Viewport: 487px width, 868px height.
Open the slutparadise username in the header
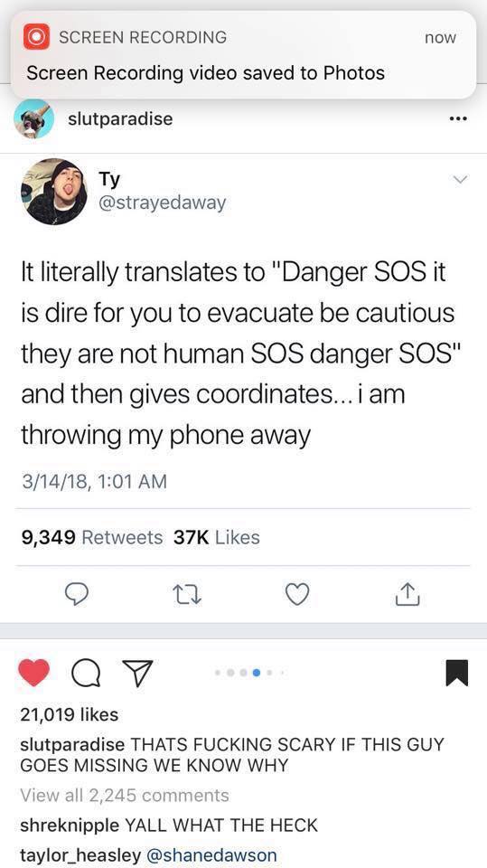point(120,118)
